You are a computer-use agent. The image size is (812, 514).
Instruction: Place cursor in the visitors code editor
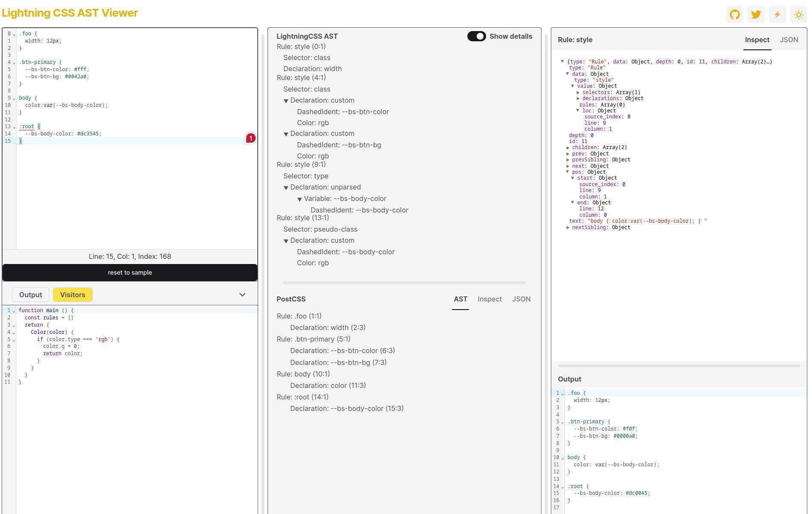click(136, 409)
